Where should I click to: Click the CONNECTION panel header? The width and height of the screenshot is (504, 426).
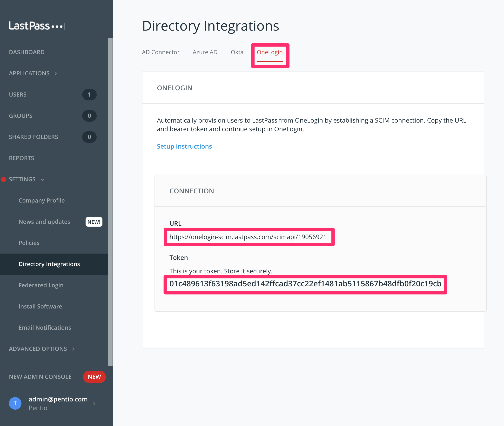click(192, 191)
